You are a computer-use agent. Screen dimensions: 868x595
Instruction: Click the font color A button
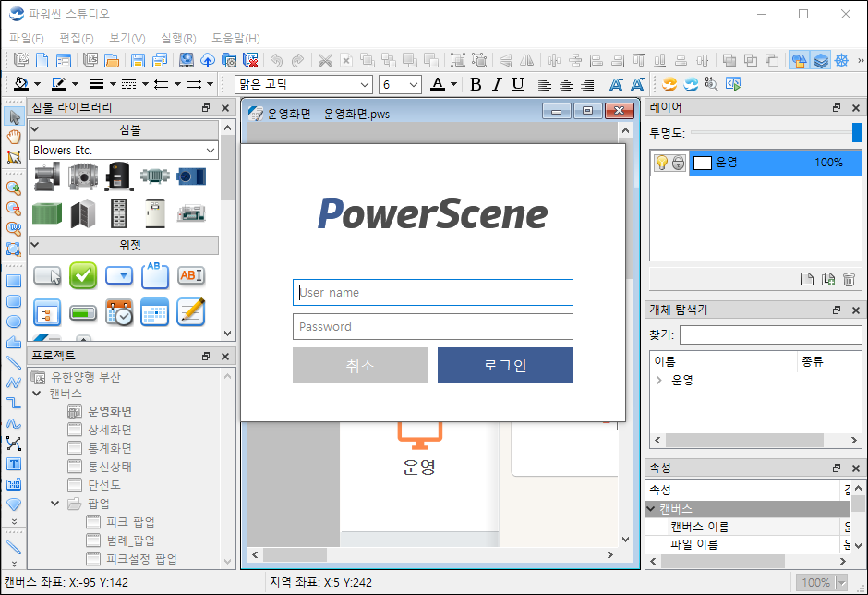pyautogui.click(x=438, y=84)
